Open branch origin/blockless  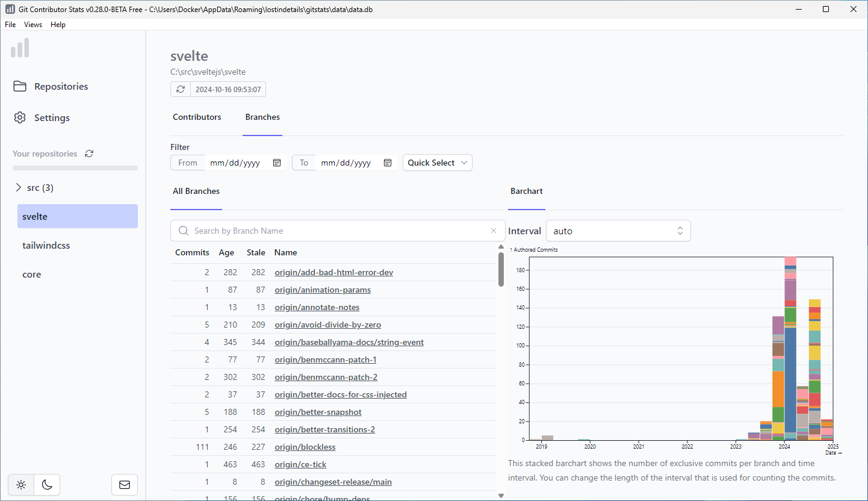tap(305, 447)
